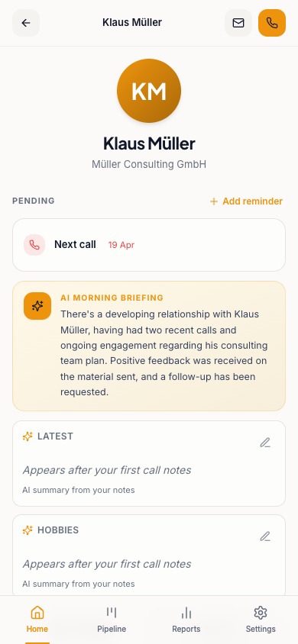Open the Pipeline tab
Screen dimensions: 298x644
click(112, 620)
